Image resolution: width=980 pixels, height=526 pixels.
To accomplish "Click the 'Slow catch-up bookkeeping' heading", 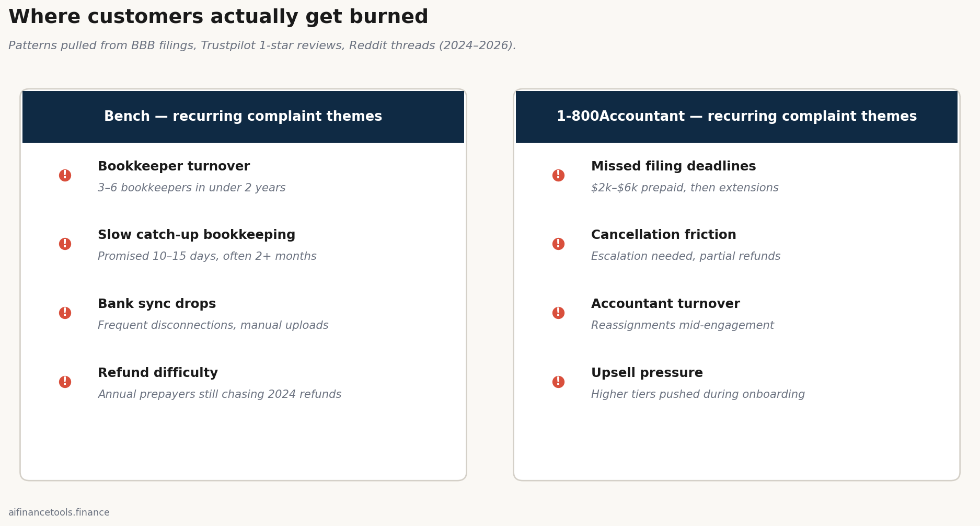I will (x=197, y=236).
